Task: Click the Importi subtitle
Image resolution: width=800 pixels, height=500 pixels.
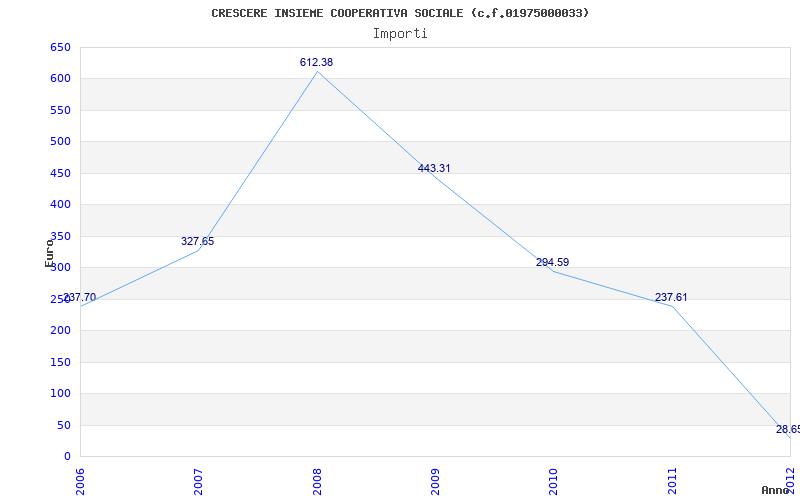Action: coord(400,34)
